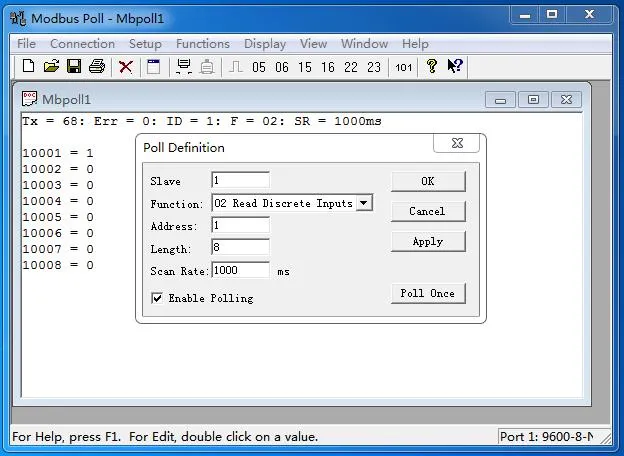This screenshot has height=456, width=624.
Task: Select the 10008 = 0 row
Action: tap(58, 265)
